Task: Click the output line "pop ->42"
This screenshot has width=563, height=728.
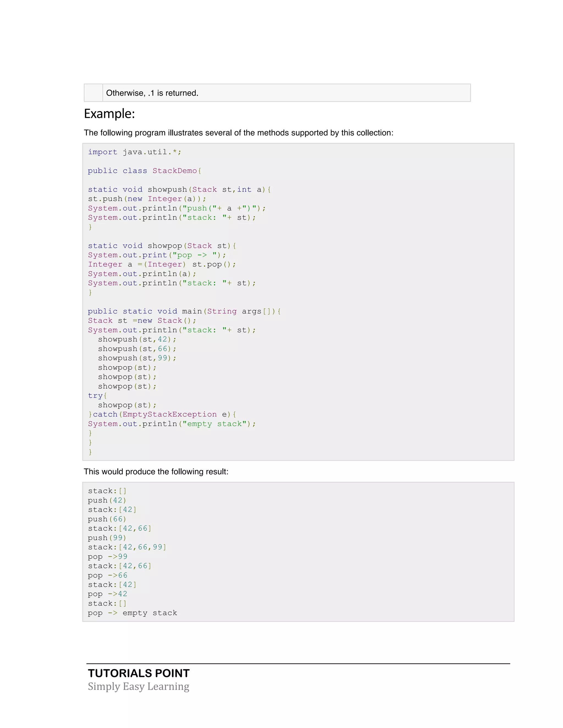Action: click(x=108, y=594)
